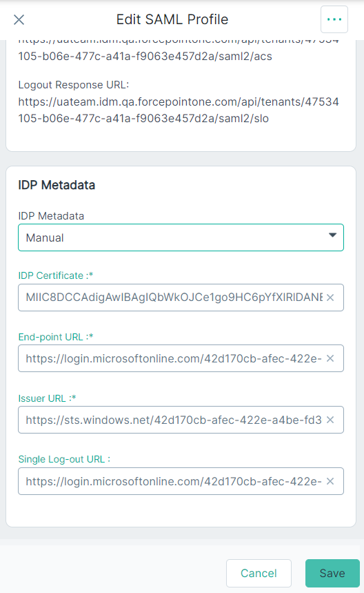Focus the IDP Certificate text field
This screenshot has width=364, height=593.
[x=174, y=298]
